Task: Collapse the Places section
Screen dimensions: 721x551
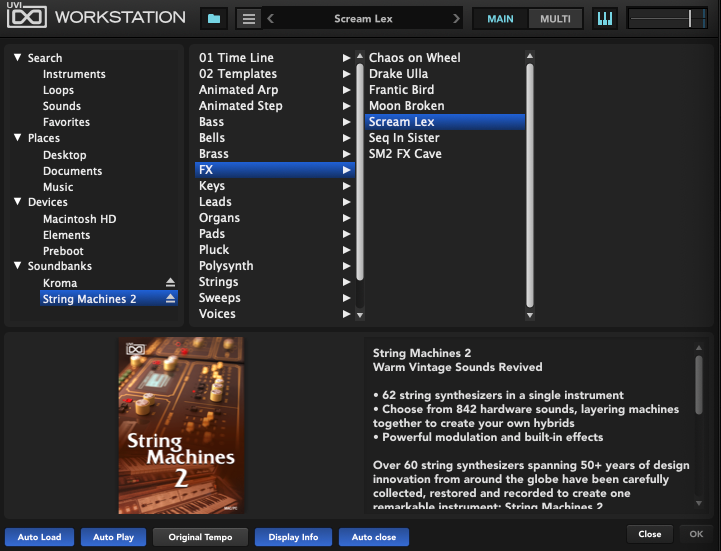Action: point(17,138)
